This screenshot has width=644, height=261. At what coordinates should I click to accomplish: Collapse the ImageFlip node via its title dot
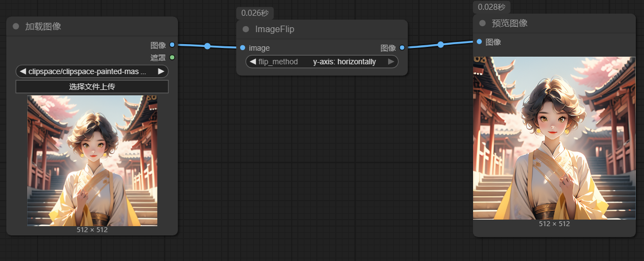tap(246, 29)
